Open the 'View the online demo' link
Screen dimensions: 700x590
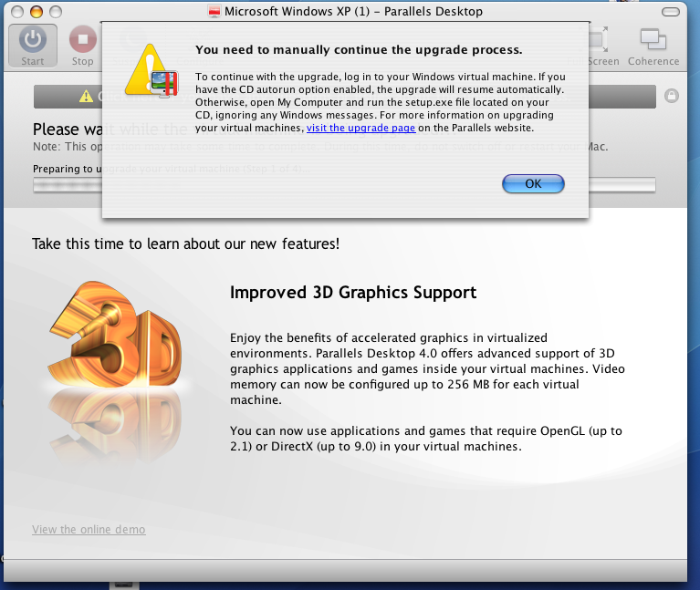pyautogui.click(x=89, y=529)
